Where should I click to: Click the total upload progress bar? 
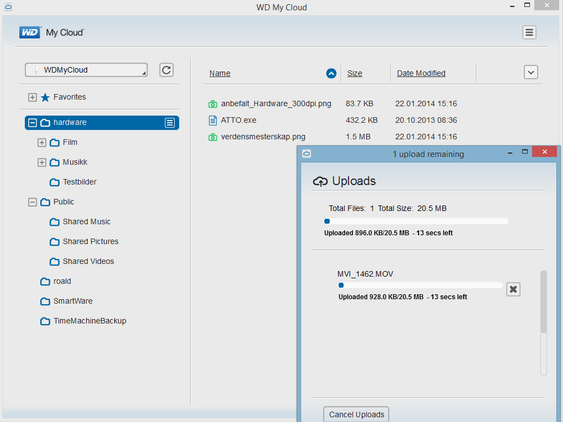[416, 221]
